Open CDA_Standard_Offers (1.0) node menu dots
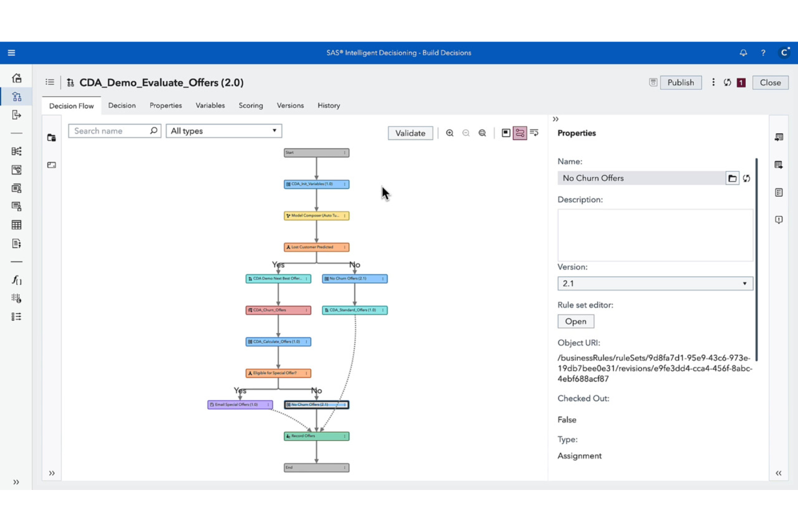Screen dimensions: 798x532 [383, 310]
